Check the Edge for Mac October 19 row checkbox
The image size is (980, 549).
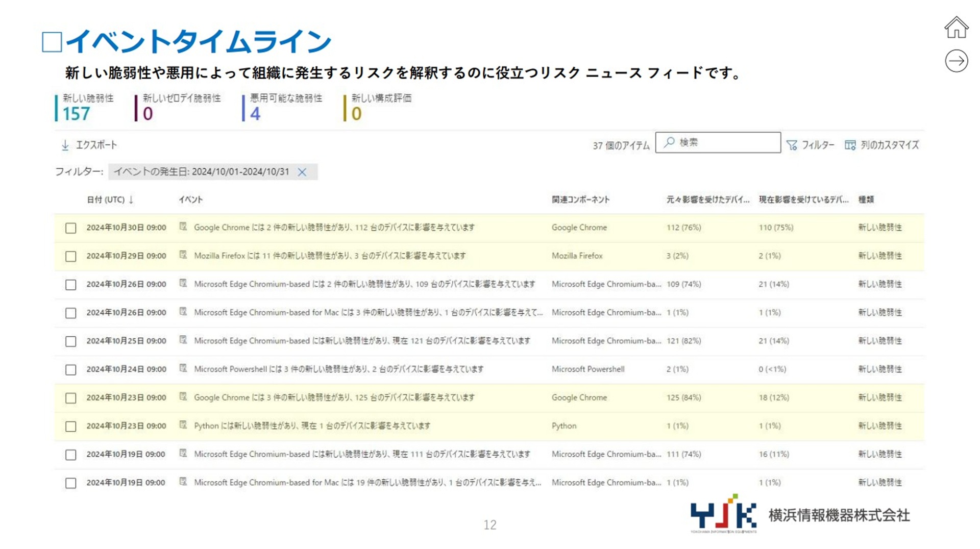71,483
